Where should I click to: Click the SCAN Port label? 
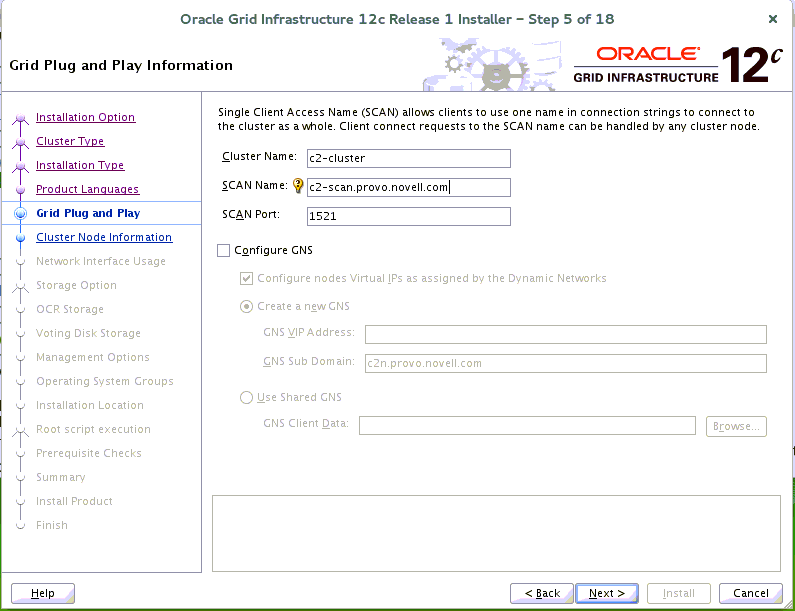pyautogui.click(x=250, y=214)
